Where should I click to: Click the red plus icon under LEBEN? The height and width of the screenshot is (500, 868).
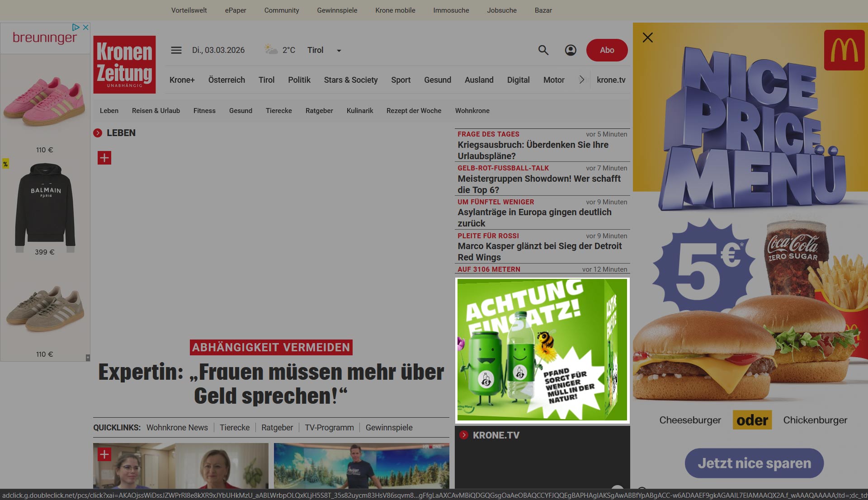click(x=104, y=158)
